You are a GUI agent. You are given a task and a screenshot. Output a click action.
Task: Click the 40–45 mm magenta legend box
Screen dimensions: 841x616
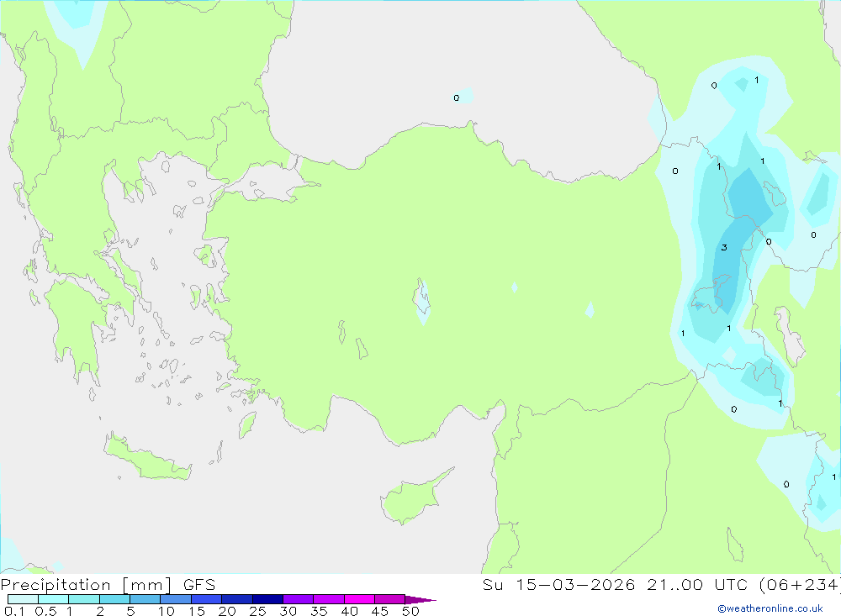(359, 599)
